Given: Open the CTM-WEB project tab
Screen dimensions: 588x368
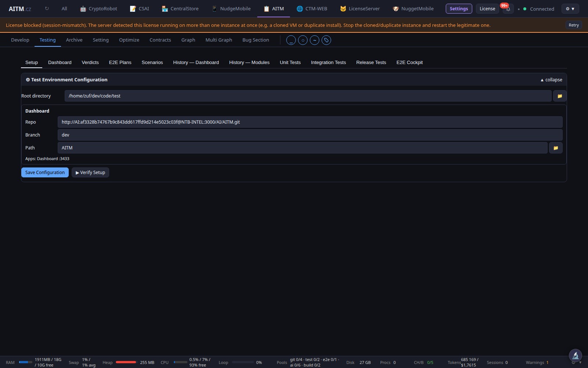Looking at the screenshot, I should pos(312,8).
